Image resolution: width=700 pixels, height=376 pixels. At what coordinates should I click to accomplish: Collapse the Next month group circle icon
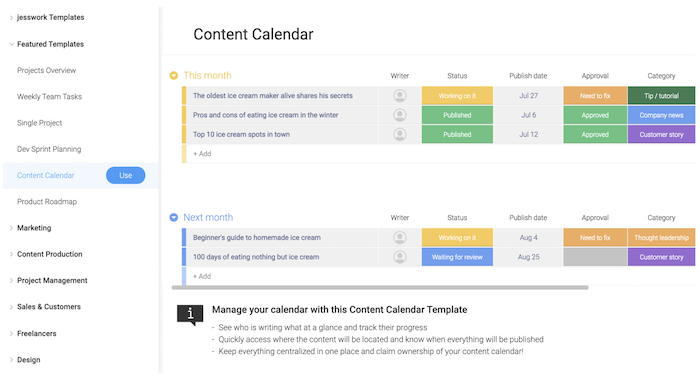click(174, 217)
